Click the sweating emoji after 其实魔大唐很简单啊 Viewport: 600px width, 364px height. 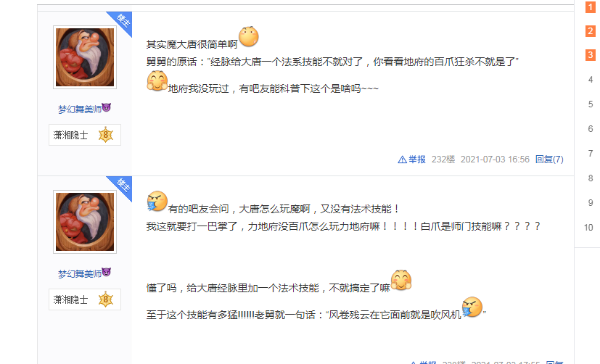point(249,36)
